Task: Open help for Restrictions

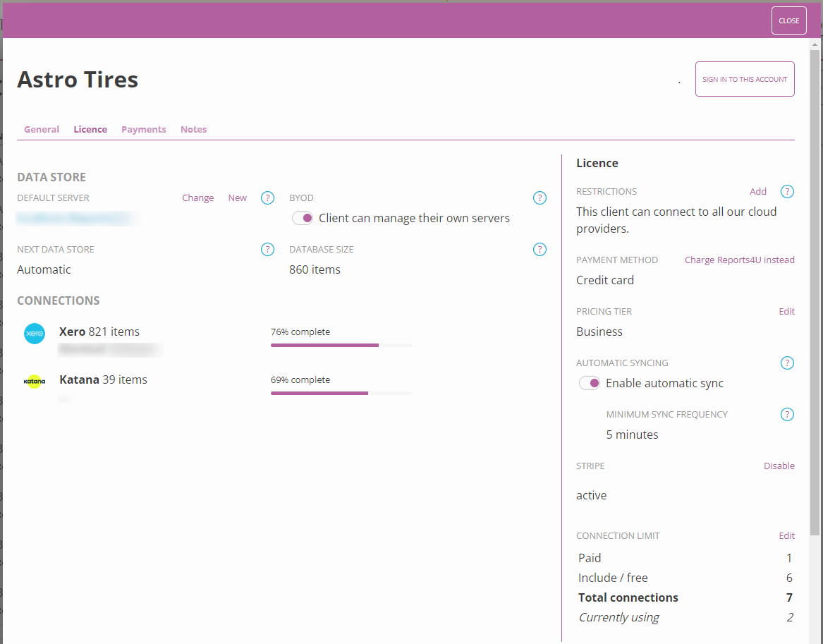Action: coord(787,190)
